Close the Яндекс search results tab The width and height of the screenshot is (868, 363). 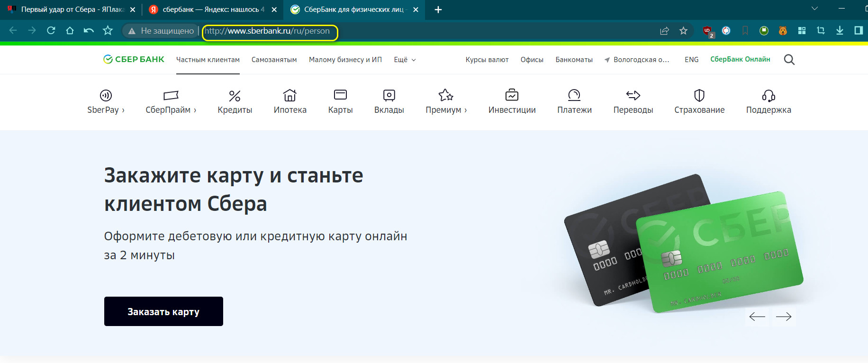[x=274, y=9]
